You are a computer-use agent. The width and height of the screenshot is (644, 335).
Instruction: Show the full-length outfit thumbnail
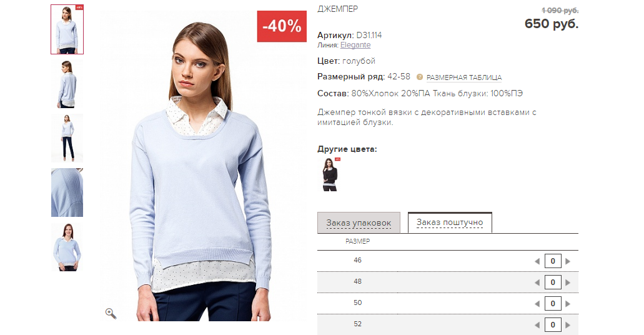pos(67,138)
